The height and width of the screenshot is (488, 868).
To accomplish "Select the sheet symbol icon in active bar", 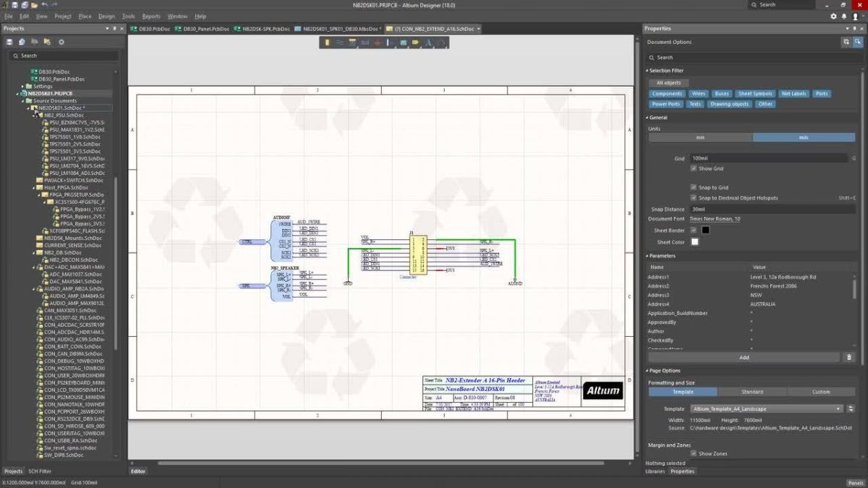I will click(403, 43).
